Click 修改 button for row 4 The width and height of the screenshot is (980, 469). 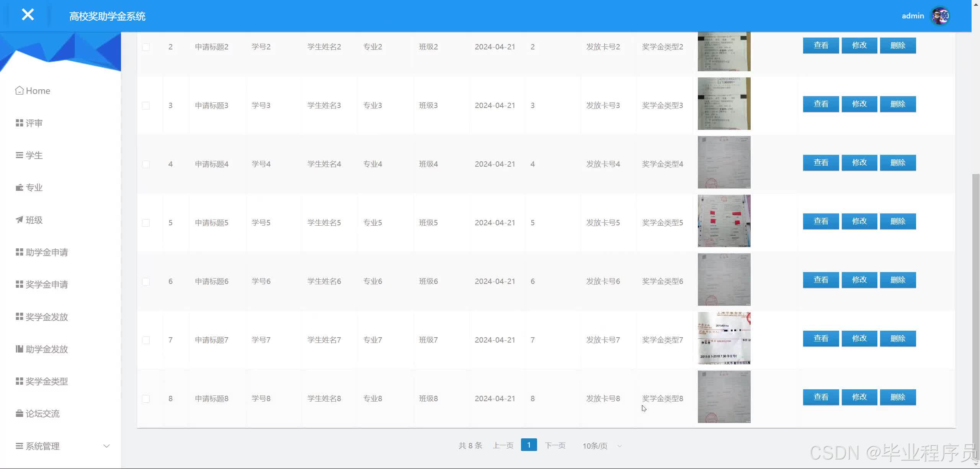[859, 162]
